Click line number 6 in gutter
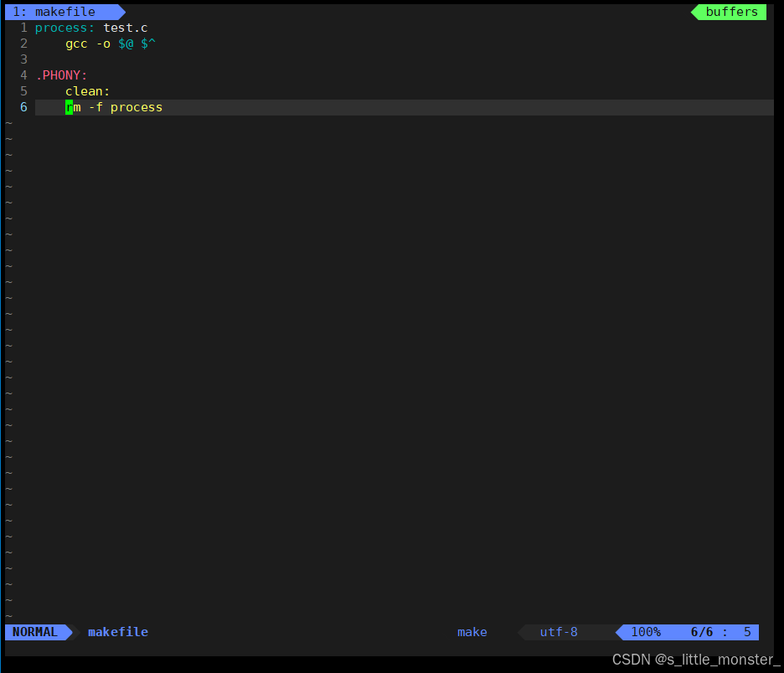 pos(23,107)
